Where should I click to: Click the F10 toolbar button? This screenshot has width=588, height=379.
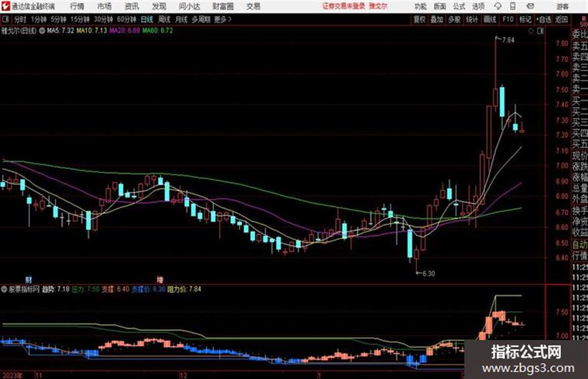point(508,19)
